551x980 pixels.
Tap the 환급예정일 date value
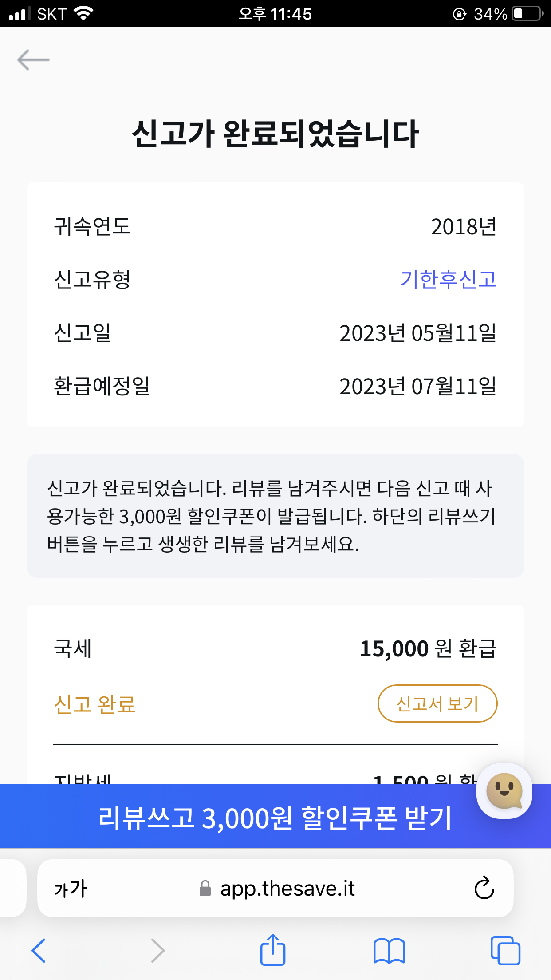click(417, 386)
